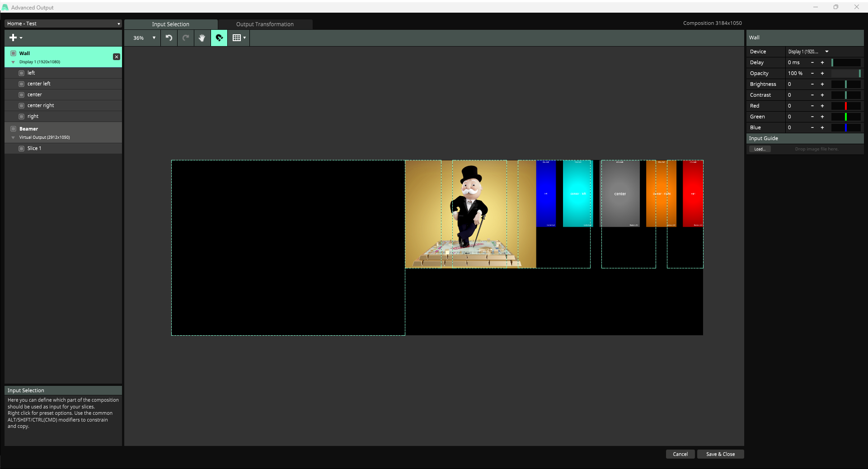
Task: Toggle the highlighted snapping tool icon
Action: (x=219, y=38)
